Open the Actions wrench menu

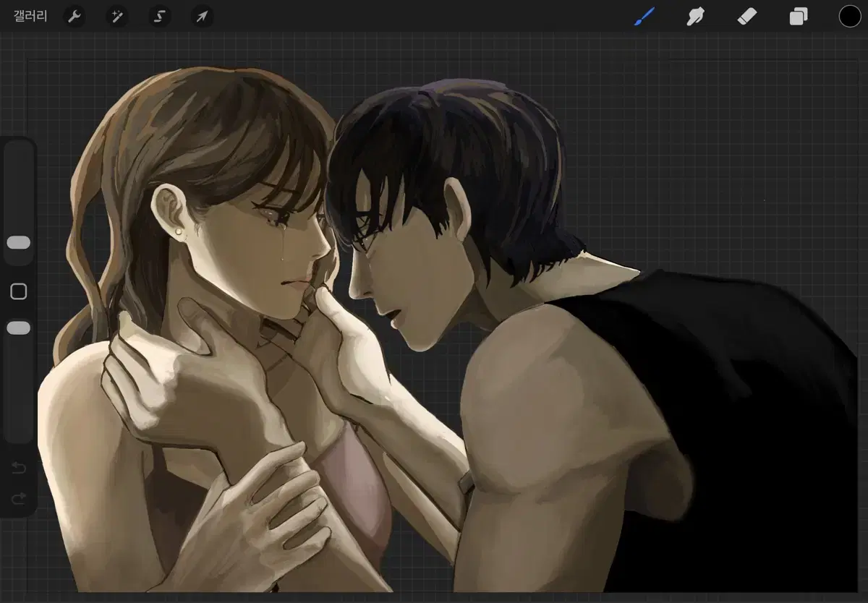[74, 17]
